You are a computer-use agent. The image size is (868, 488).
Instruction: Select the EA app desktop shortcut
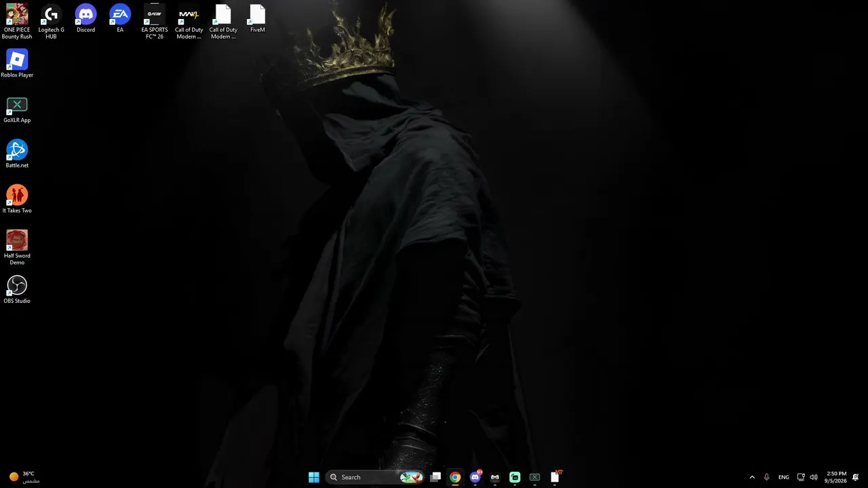tap(120, 18)
